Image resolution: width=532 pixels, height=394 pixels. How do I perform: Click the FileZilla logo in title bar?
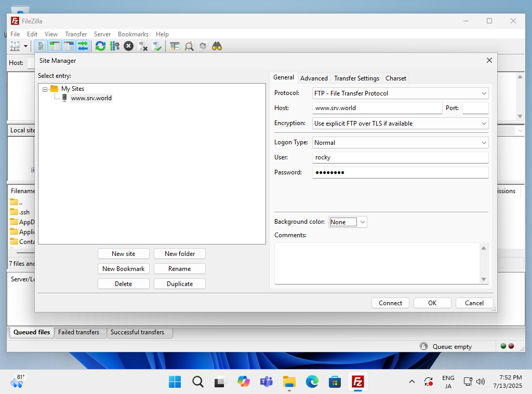15,21
